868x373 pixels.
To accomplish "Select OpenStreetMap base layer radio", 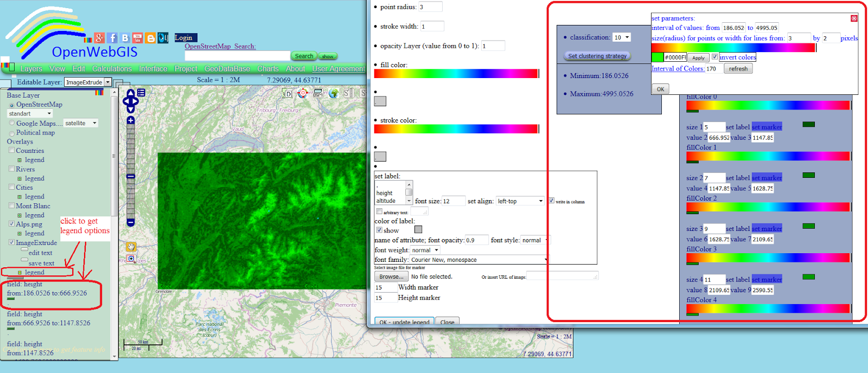I will 11,105.
